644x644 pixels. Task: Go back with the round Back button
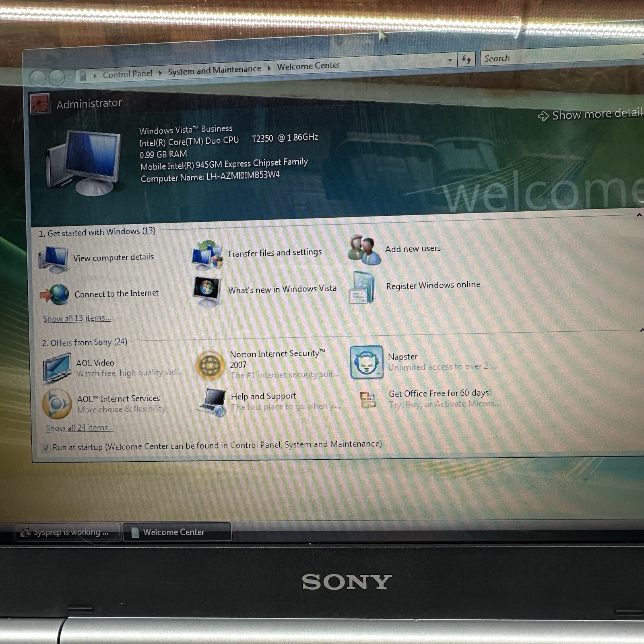pyautogui.click(x=37, y=78)
